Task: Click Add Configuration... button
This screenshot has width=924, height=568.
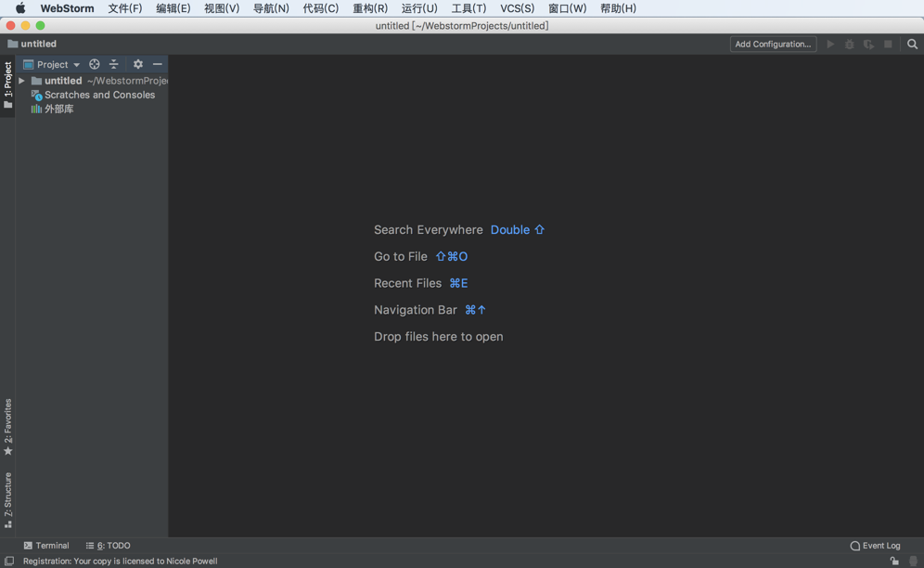Action: [x=773, y=45]
